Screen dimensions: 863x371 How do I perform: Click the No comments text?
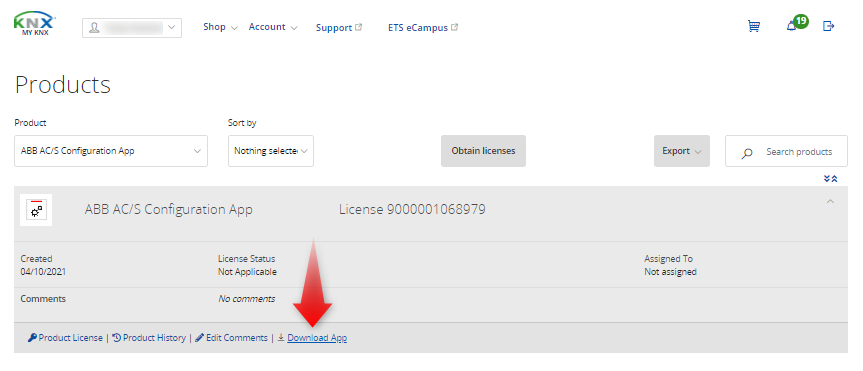[x=247, y=299]
